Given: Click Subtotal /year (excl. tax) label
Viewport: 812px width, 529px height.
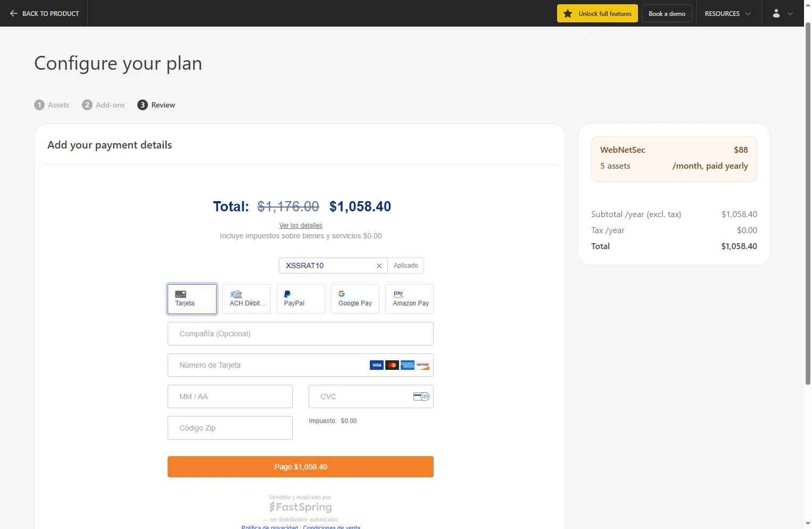Looking at the screenshot, I should [x=636, y=214].
